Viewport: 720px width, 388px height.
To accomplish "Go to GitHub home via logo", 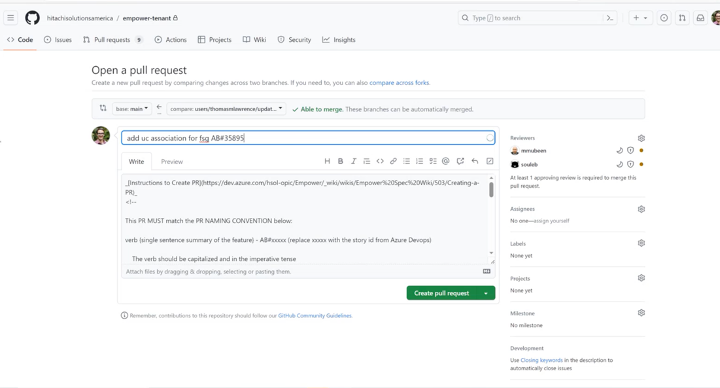I will 32,18.
